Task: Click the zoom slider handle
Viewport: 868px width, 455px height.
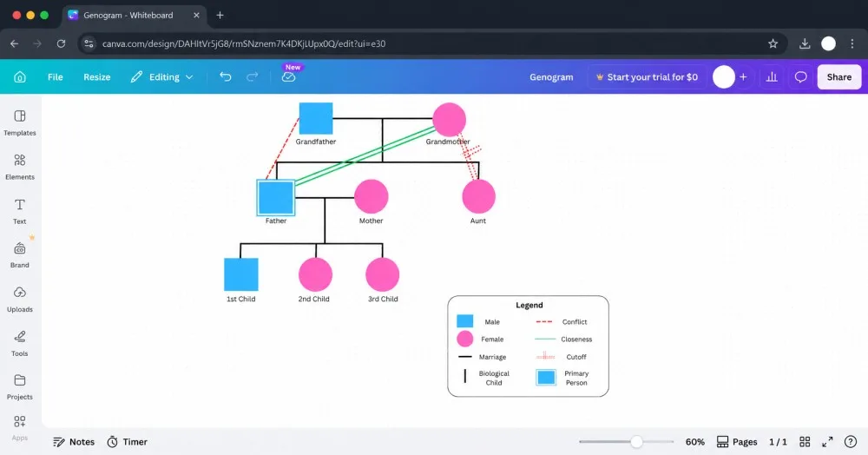Action: pos(636,442)
